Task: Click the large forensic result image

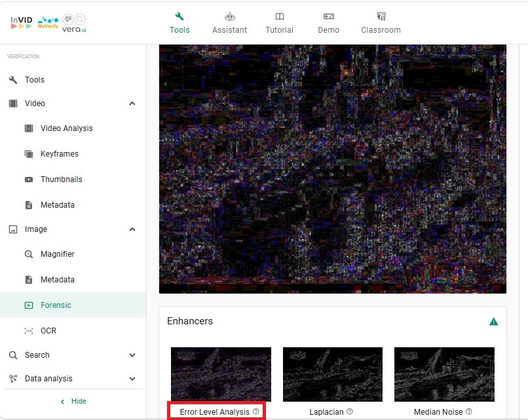Action: tap(333, 169)
